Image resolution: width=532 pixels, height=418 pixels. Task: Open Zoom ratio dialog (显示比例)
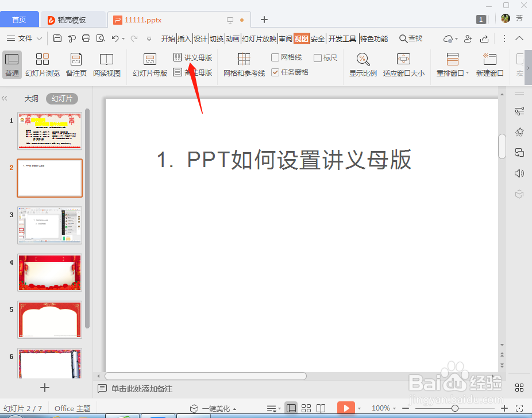(363, 65)
